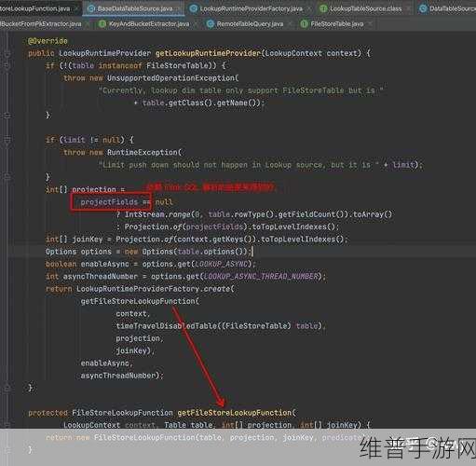The height and width of the screenshot is (466, 476).
Task: Click the class icon on DataTableSource tab
Action: pos(423,8)
